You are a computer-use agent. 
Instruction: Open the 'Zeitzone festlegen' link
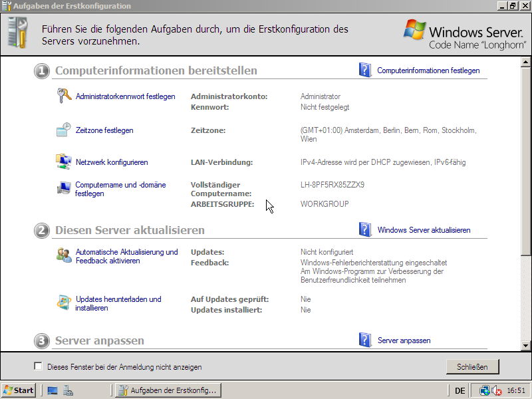pyautogui.click(x=104, y=130)
